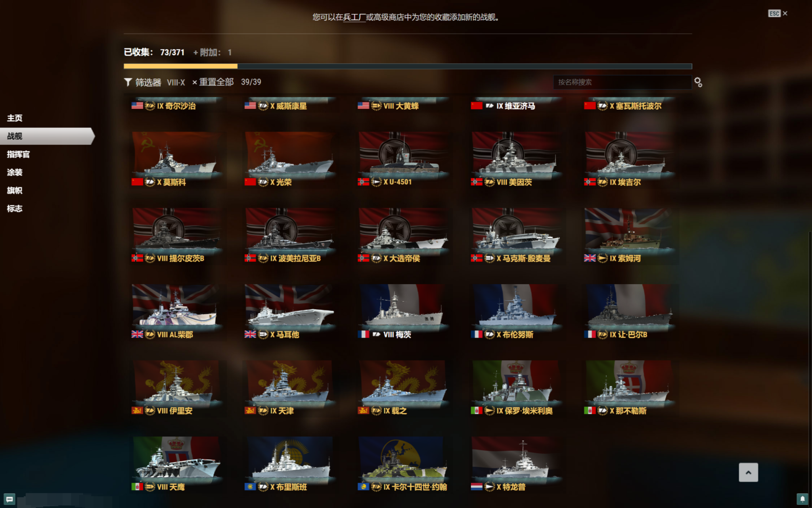Click the VIII-X tier filter tag
The height and width of the screenshot is (508, 812).
(176, 82)
